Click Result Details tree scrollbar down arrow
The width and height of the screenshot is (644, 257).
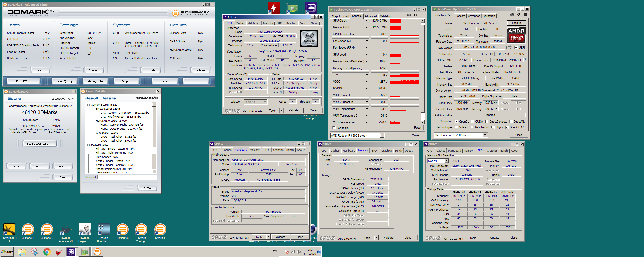(154, 171)
